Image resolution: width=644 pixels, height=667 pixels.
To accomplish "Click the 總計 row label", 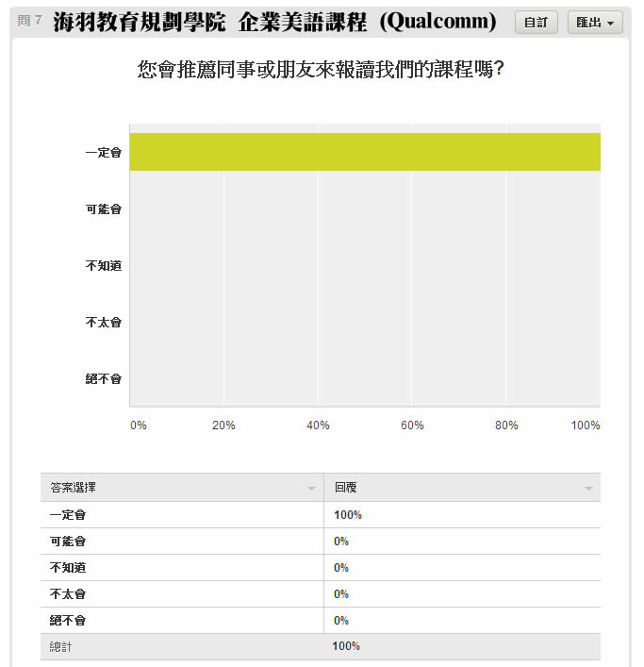I will (x=60, y=646).
